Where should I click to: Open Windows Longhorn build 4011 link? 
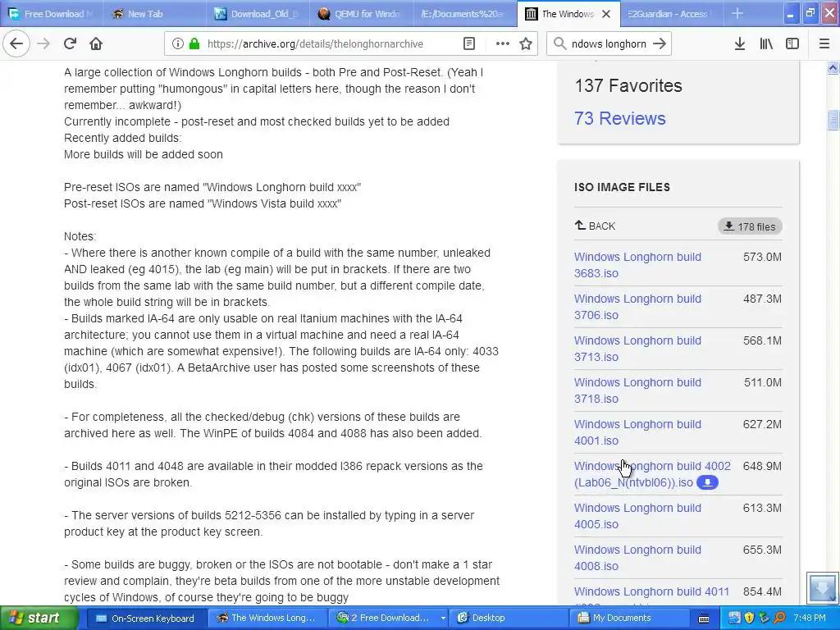pyautogui.click(x=651, y=592)
